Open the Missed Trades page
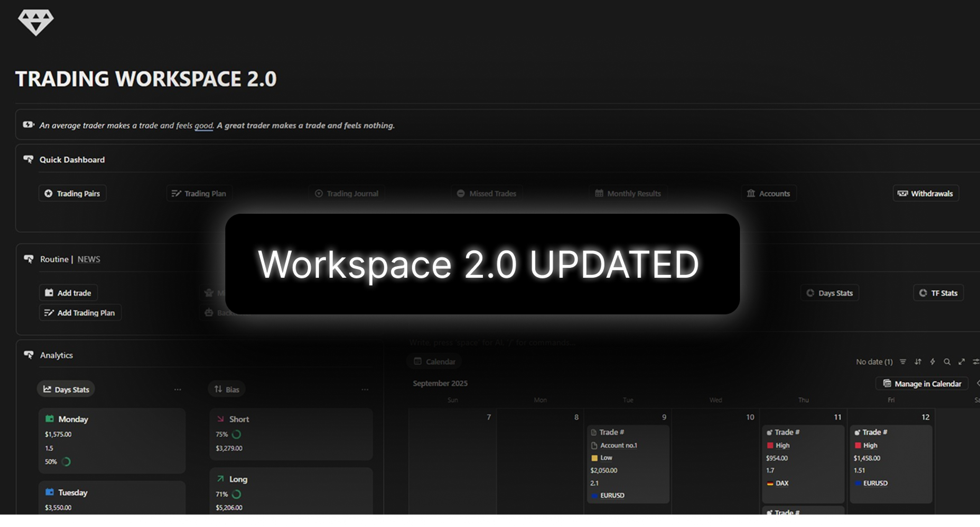The width and height of the screenshot is (980, 527). [487, 193]
